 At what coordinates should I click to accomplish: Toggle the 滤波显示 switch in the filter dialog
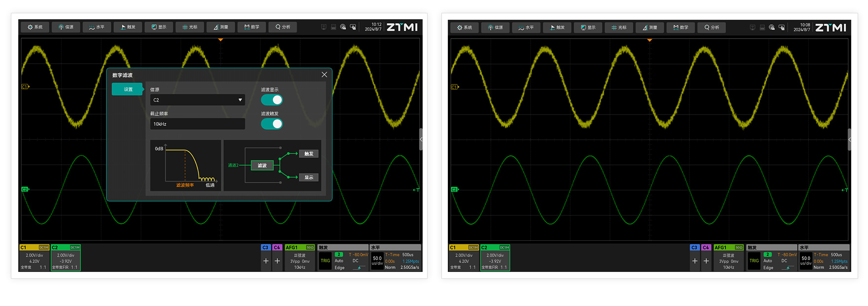coord(272,100)
